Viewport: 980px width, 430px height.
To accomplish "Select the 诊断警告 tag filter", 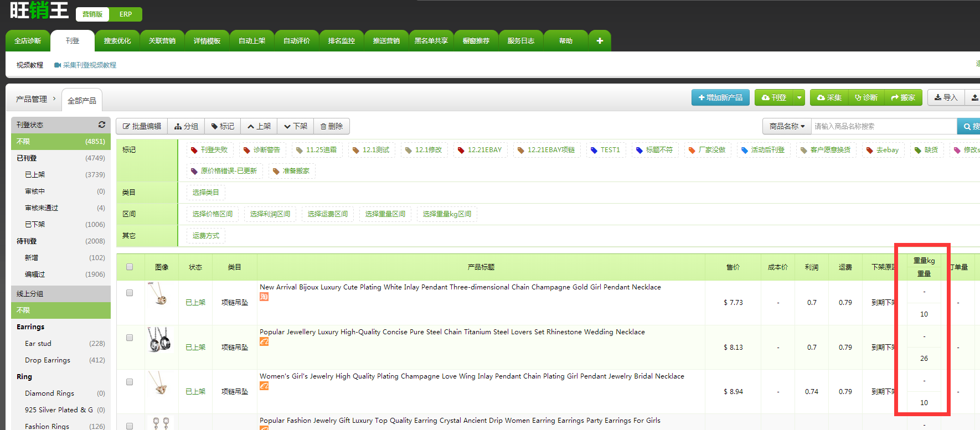I will point(262,150).
